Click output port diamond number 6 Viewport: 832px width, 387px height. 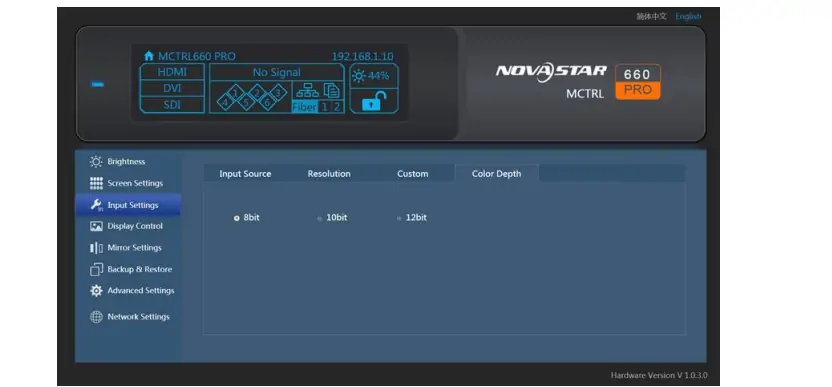pos(267,102)
